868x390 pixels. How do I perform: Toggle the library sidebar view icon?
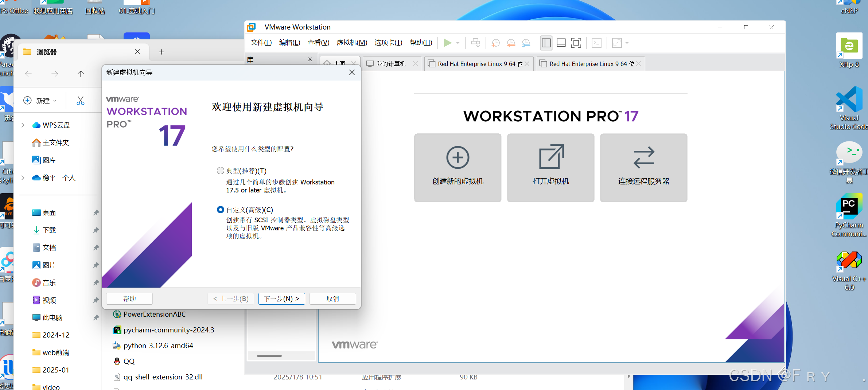coord(546,43)
